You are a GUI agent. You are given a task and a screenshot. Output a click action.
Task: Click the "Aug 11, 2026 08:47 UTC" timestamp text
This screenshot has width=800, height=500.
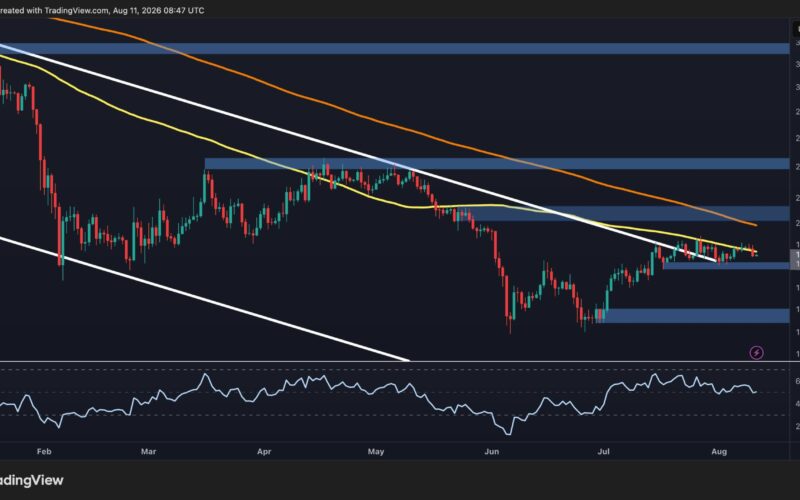pos(159,10)
